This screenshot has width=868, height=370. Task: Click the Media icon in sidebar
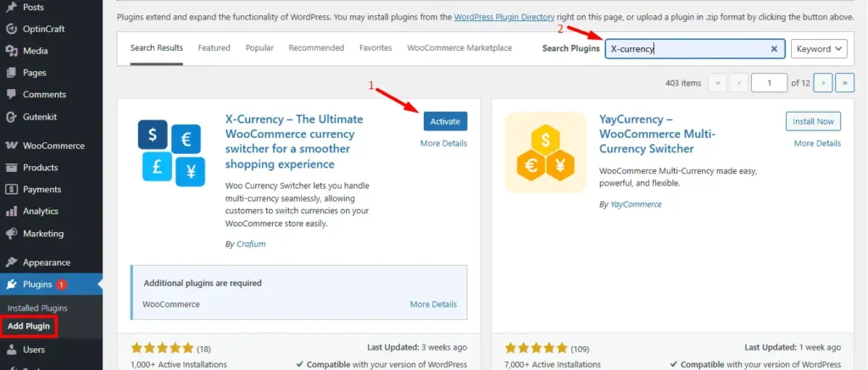click(x=11, y=51)
